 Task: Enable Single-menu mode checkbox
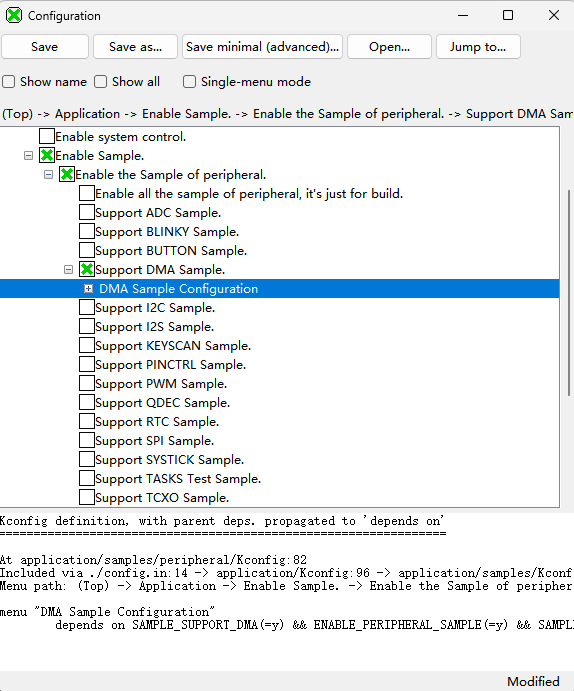[189, 82]
